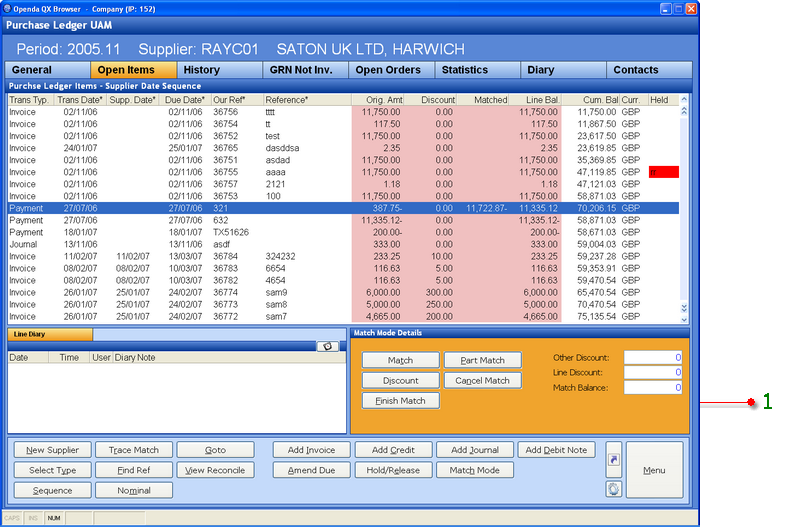Image resolution: width=786 pixels, height=527 pixels.
Task: Click the Other Discount field
Action: [653, 358]
